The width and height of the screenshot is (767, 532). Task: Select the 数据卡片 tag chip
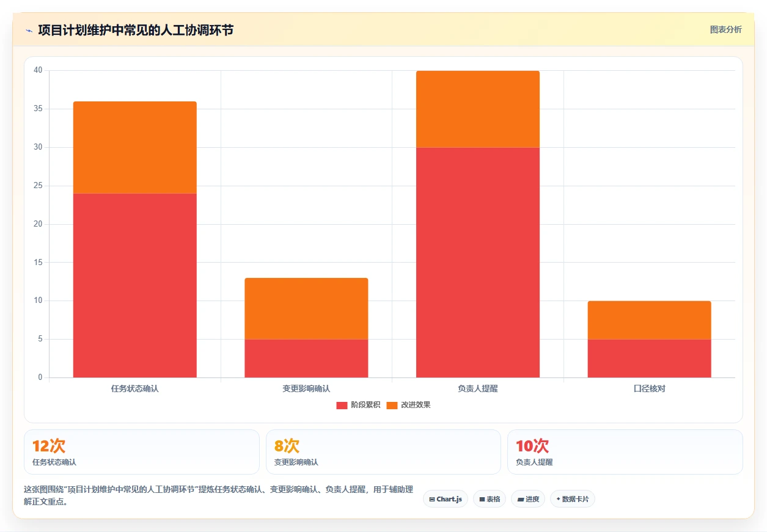click(x=573, y=499)
